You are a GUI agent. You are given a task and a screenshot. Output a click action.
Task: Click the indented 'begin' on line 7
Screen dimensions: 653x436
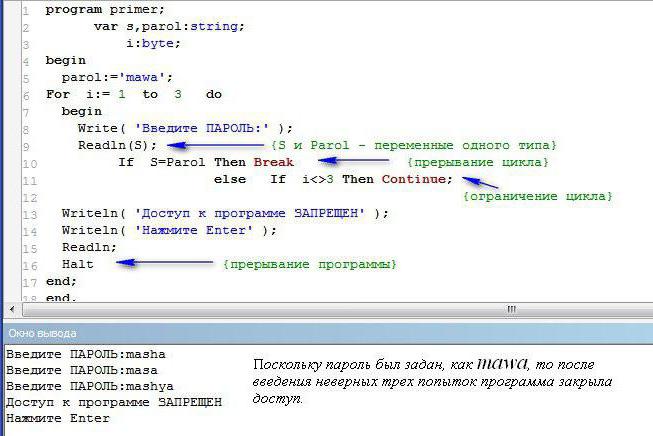click(x=82, y=112)
